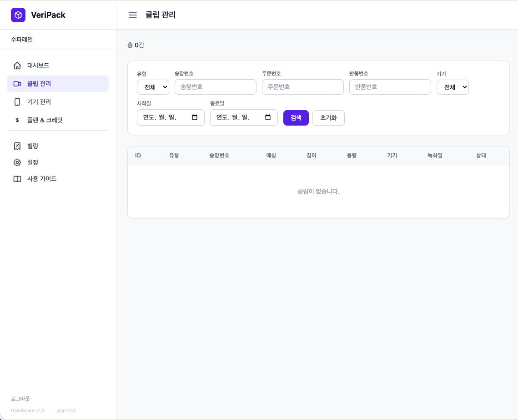Focus the 송장번호 input field
518x420 pixels.
pyautogui.click(x=215, y=87)
